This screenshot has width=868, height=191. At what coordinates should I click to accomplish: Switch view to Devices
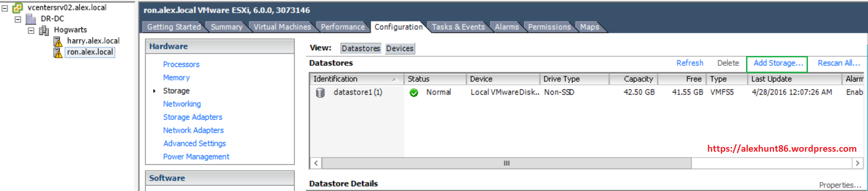[x=400, y=49]
